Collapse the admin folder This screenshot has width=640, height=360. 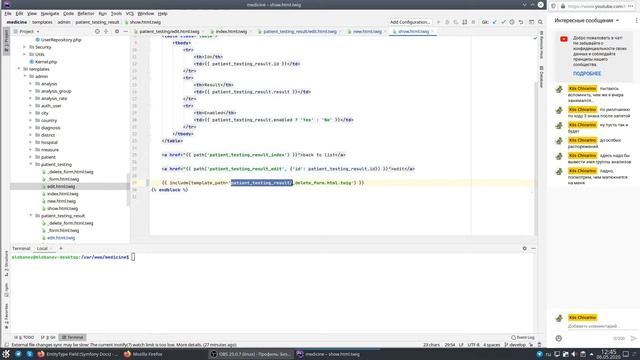click(25, 76)
